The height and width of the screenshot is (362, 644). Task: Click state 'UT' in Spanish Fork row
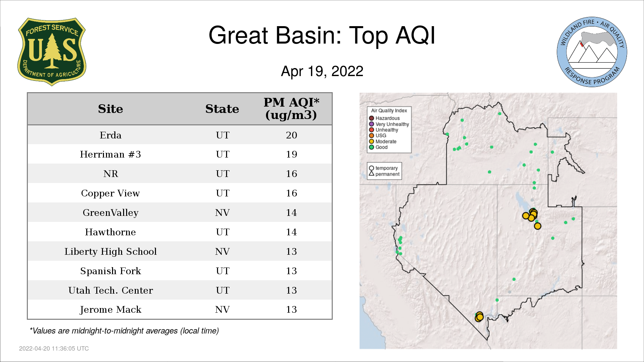click(x=222, y=271)
